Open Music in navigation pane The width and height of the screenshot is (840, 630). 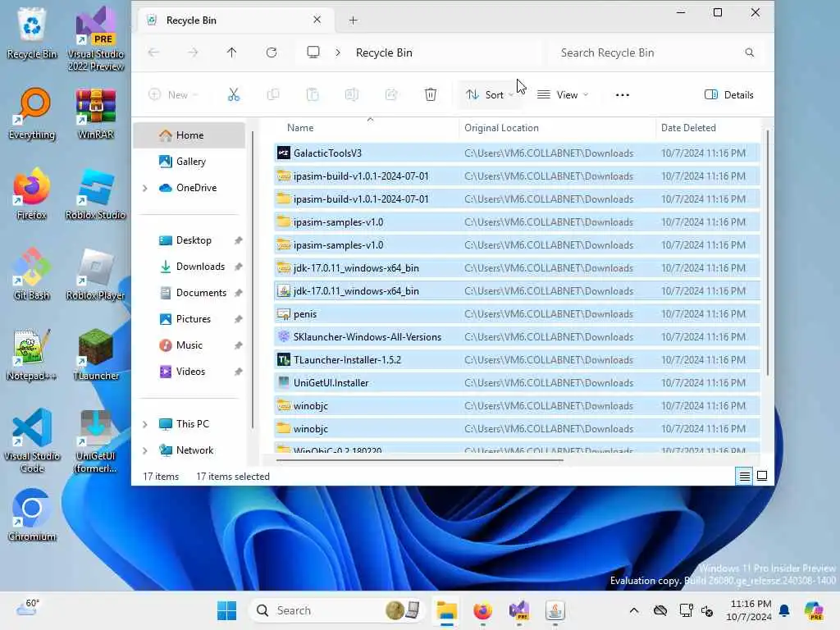tap(189, 345)
